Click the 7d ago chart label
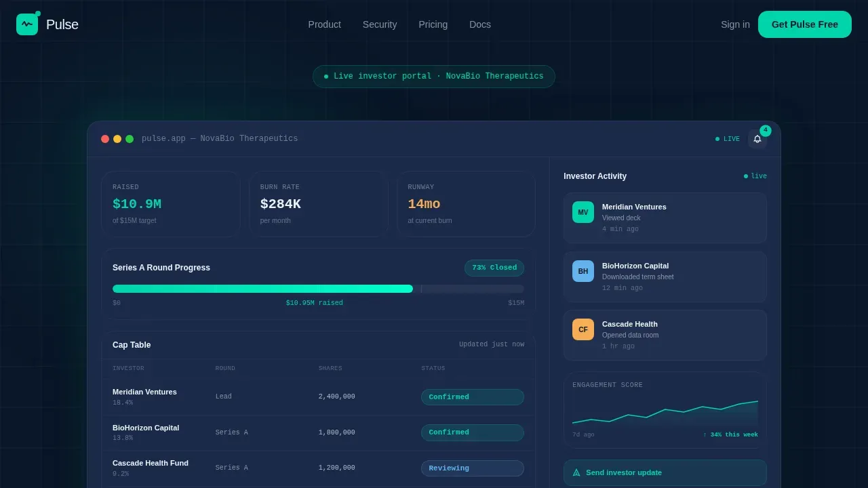 point(583,435)
